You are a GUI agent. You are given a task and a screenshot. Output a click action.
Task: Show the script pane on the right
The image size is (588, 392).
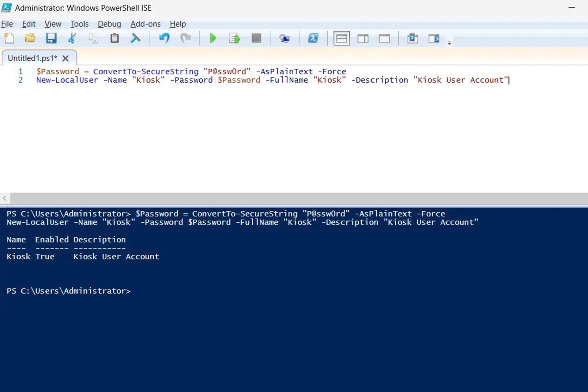point(363,38)
